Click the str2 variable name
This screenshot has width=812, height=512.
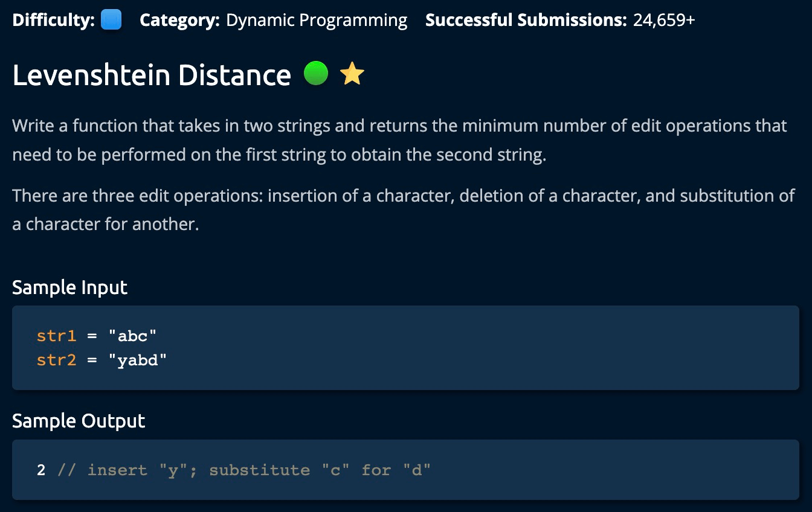click(56, 360)
